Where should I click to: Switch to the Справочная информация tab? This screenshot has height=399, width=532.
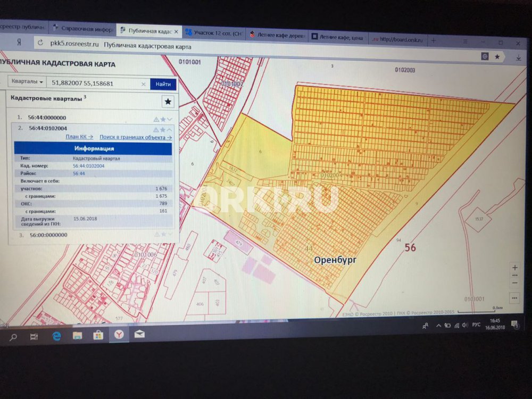tap(82, 29)
